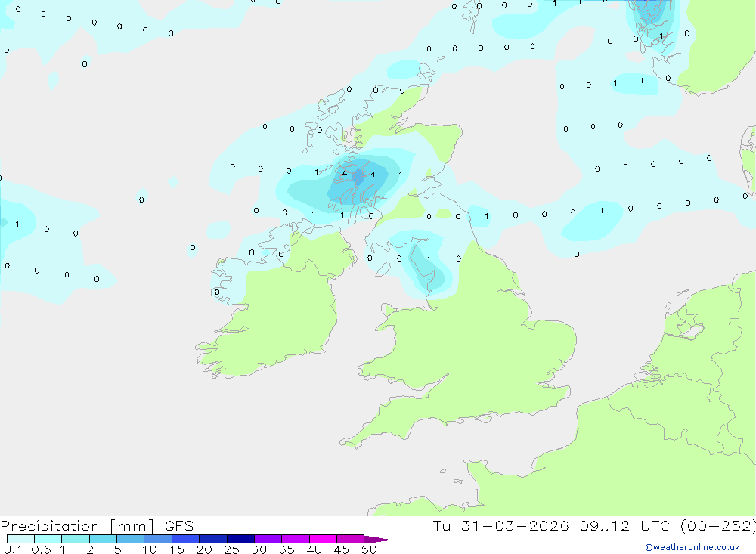Click the 20–25 mm legend color swatch
Image resolution: width=756 pixels, height=554 pixels.
point(213,539)
